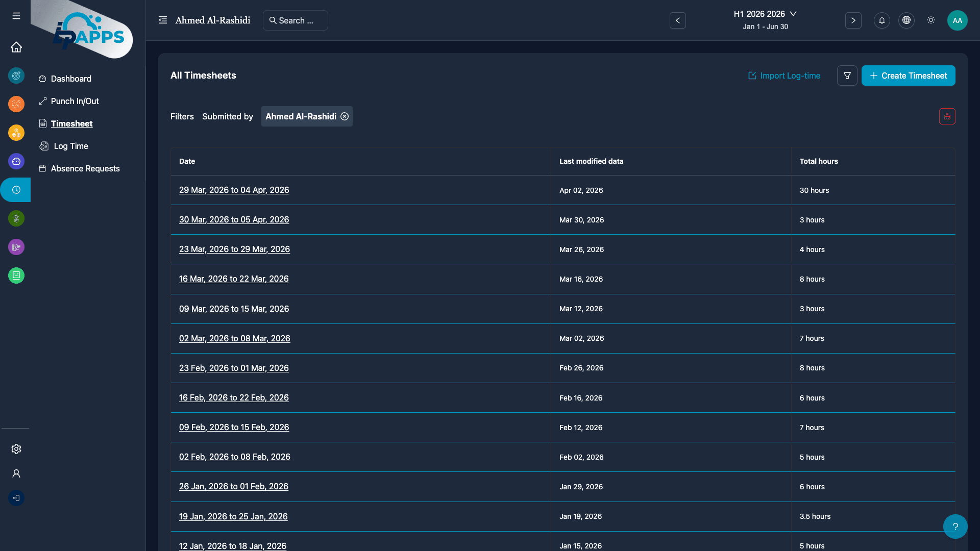Click the logout icon at bottom left
Screen dimensions: 980x551
tap(16, 498)
